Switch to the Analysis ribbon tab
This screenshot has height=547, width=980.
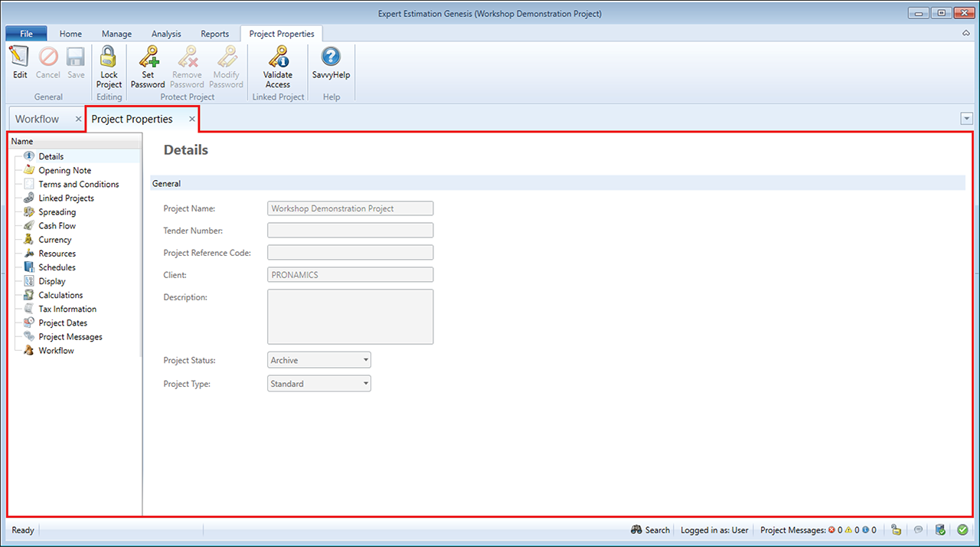(x=166, y=34)
